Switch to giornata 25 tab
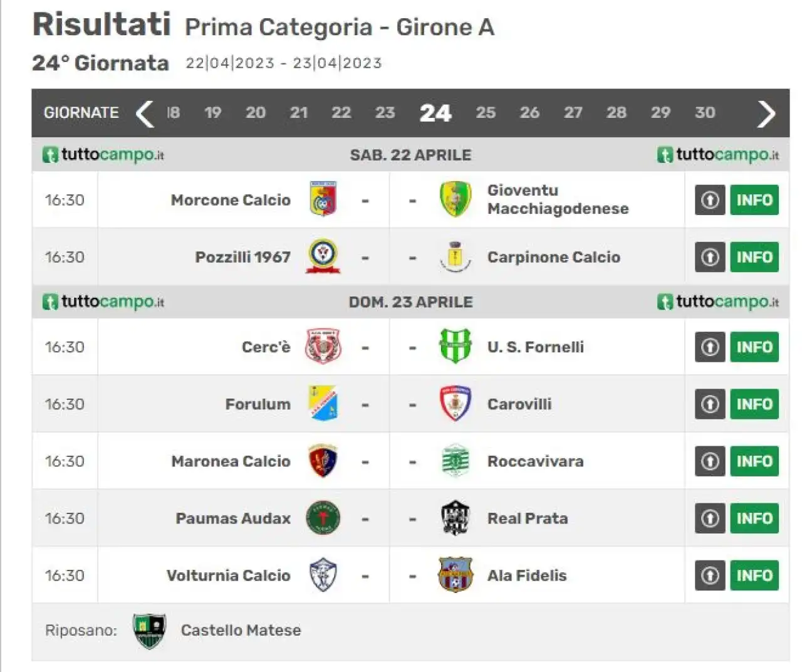The image size is (802, 672). click(486, 113)
